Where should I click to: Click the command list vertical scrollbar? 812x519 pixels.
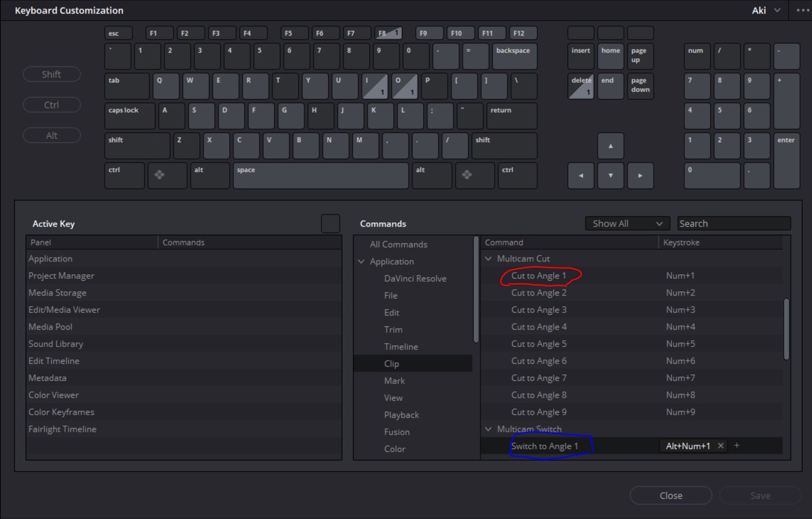click(786, 329)
